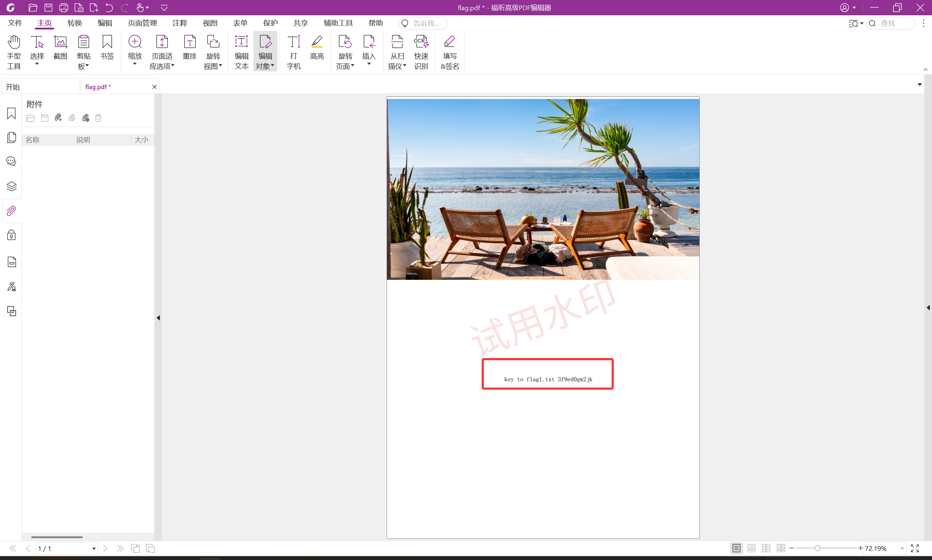Sort attachments by Name (名称) column header
The width and height of the screenshot is (932, 560).
[x=49, y=140]
